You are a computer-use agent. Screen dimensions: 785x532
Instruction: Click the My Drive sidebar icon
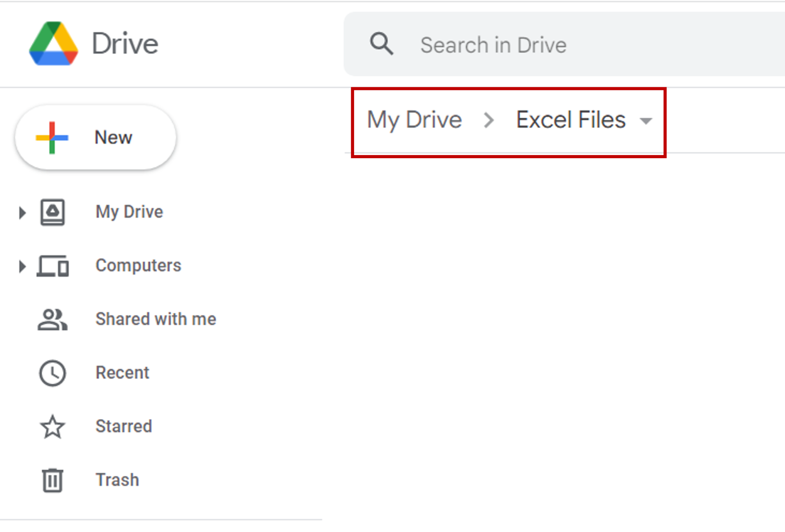click(x=53, y=212)
